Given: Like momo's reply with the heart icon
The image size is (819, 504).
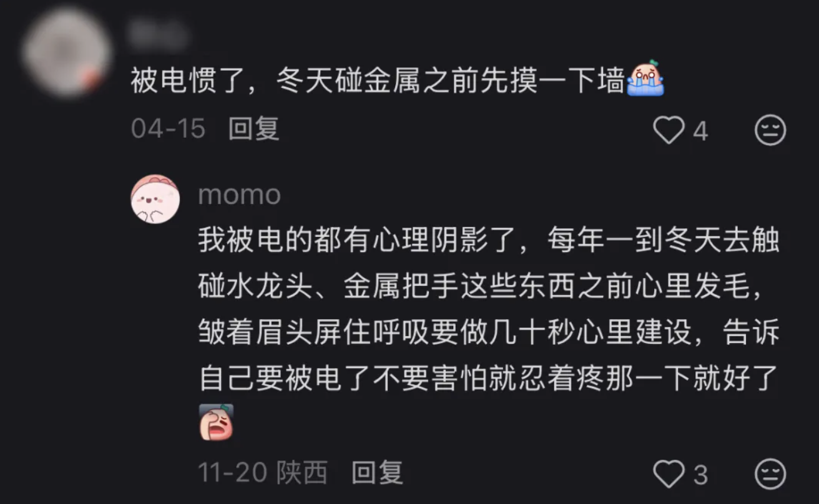Looking at the screenshot, I should tap(669, 475).
